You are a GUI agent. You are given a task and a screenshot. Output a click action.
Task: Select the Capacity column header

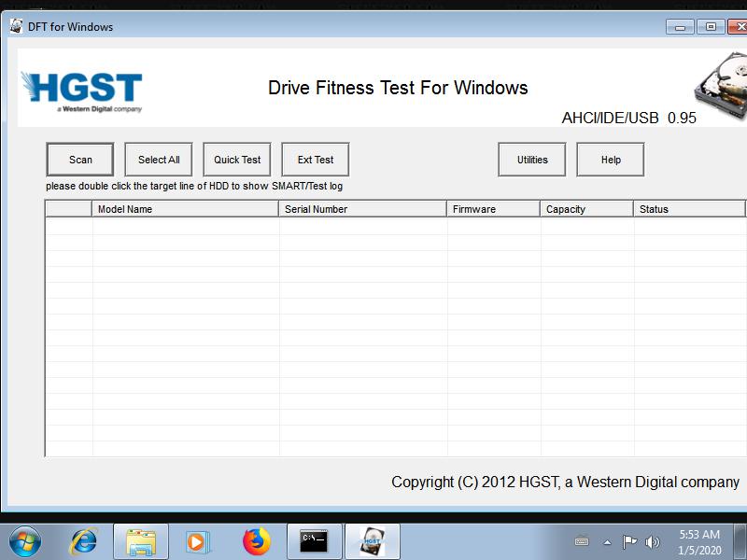pyautogui.click(x=586, y=209)
